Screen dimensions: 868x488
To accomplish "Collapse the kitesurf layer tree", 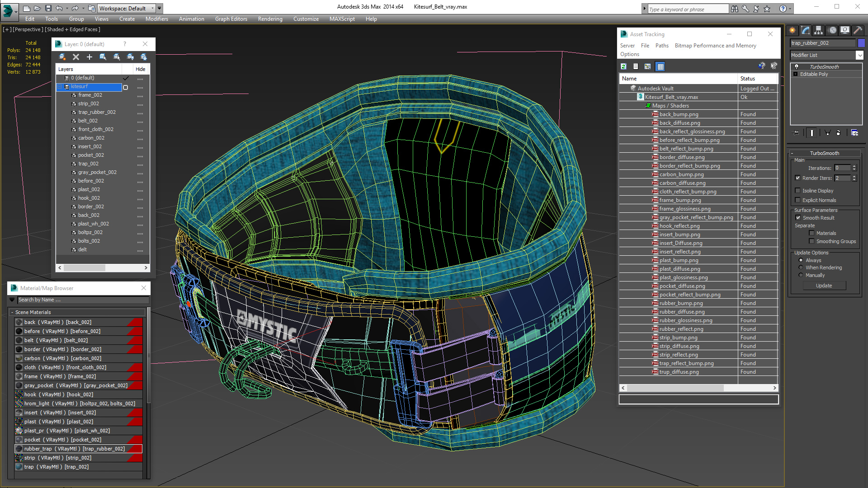I will tap(59, 87).
